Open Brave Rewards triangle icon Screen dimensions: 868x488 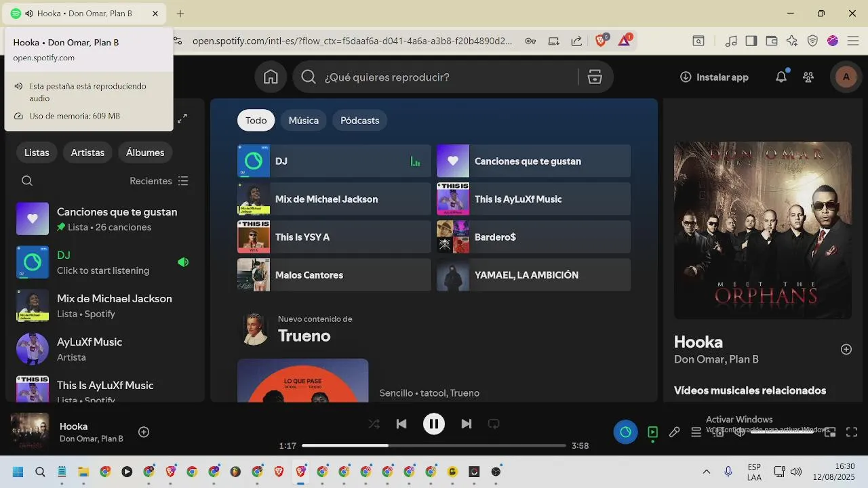(x=625, y=41)
